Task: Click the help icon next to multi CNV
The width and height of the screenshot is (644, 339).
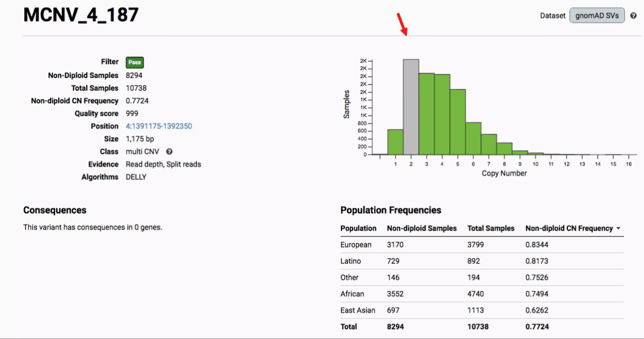Action: pos(169,152)
